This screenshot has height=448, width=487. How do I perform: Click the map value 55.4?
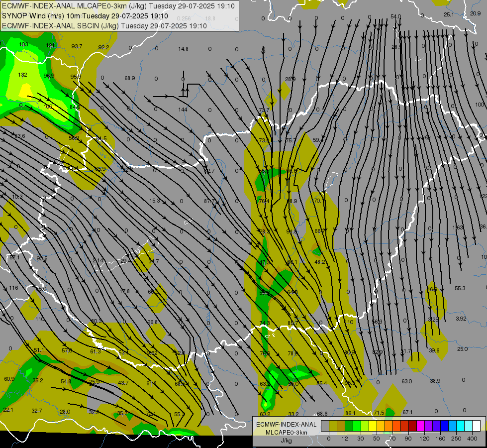[322, 383]
